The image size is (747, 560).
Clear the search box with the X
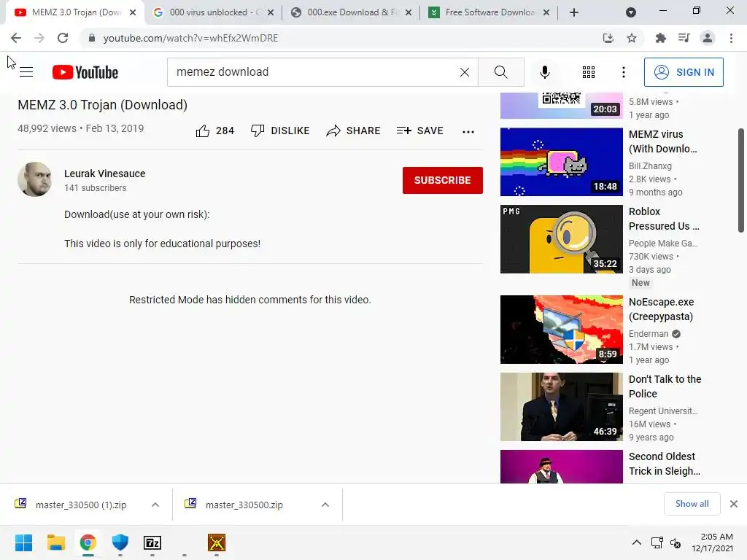pos(465,72)
